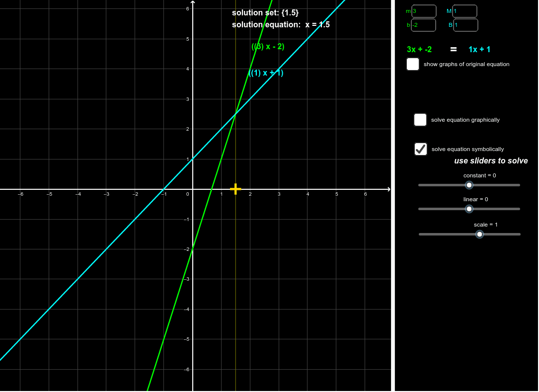Screen dimensions: 539x392
Task: Click the 'constant = 0' label
Action: (479, 175)
